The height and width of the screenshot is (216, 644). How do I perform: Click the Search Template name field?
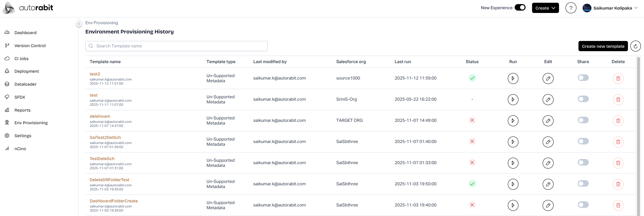(176, 46)
